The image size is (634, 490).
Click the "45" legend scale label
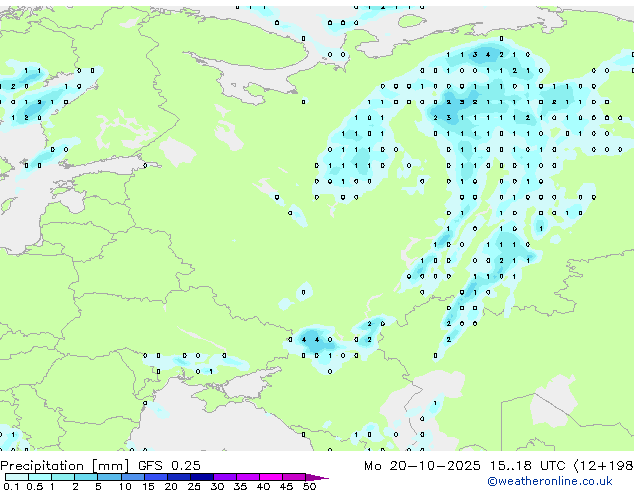click(x=286, y=486)
